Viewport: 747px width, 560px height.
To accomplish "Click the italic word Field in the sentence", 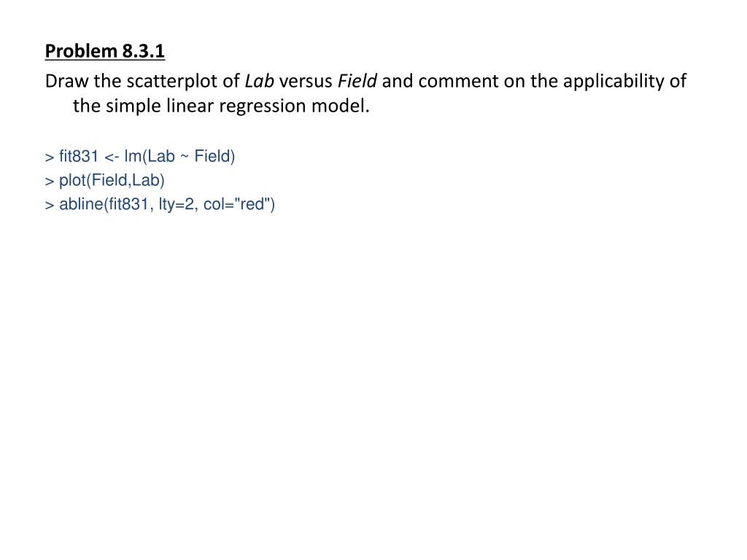I will (x=357, y=81).
